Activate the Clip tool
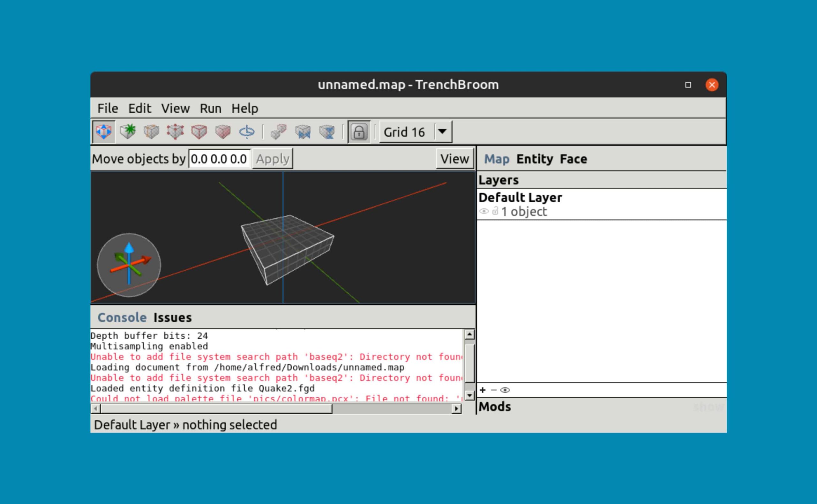 click(151, 132)
